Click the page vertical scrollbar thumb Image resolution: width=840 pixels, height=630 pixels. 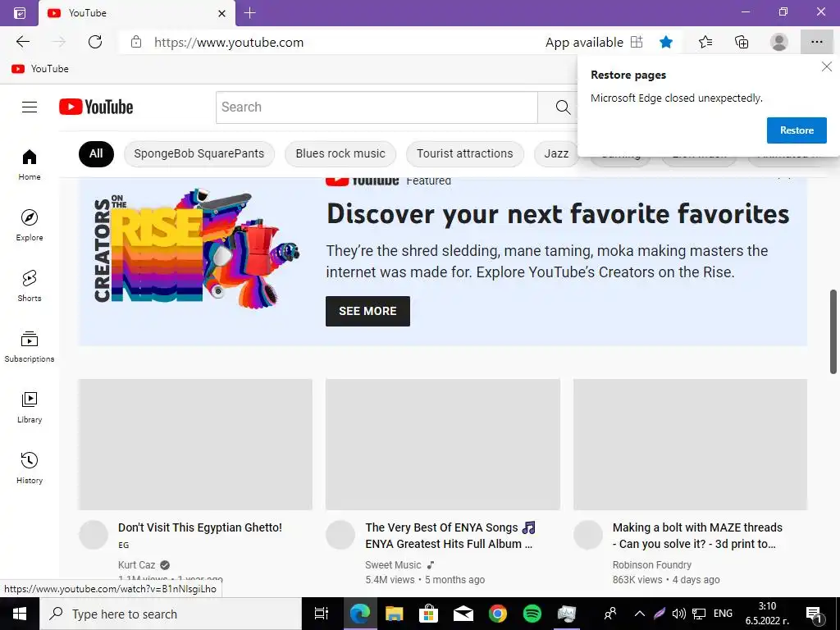click(x=833, y=331)
